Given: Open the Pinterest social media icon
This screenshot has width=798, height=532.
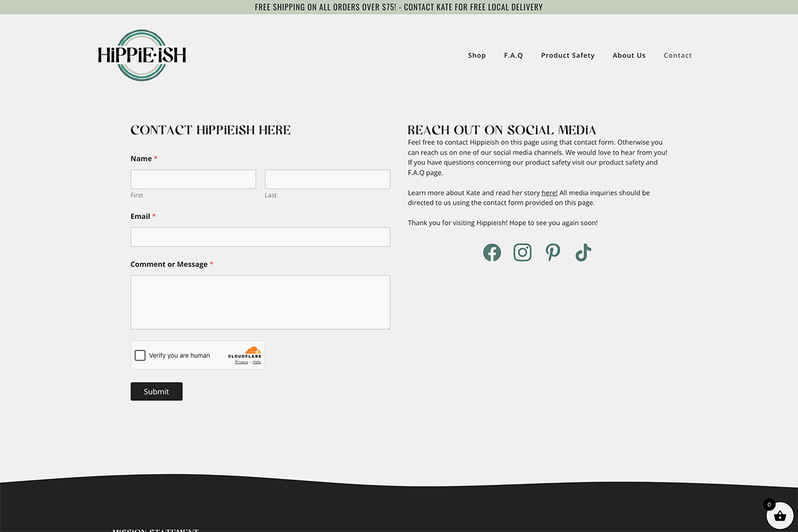Looking at the screenshot, I should tap(553, 253).
